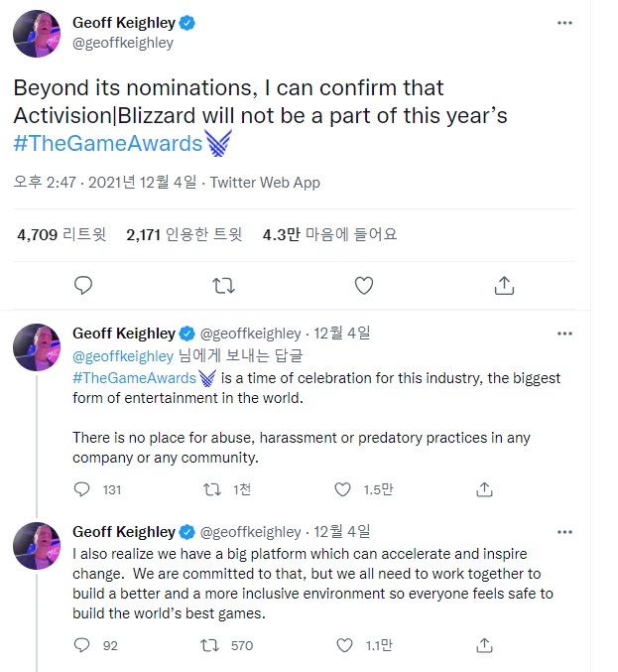Image resolution: width=618 pixels, height=672 pixels.
Task: Open more options on the main tweet
Action: [564, 22]
